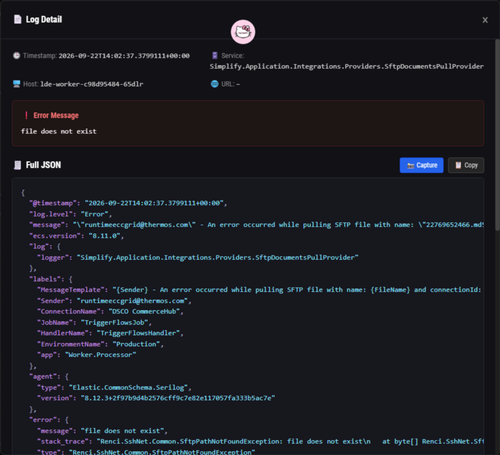Click "message": "file does not exist" JSON line
The width and height of the screenshot is (500, 455).
click(x=102, y=431)
